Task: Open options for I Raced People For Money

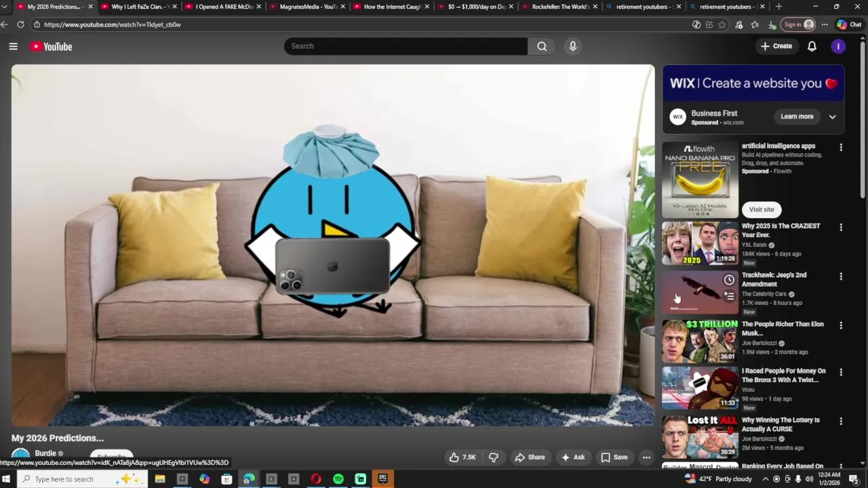Action: click(841, 372)
